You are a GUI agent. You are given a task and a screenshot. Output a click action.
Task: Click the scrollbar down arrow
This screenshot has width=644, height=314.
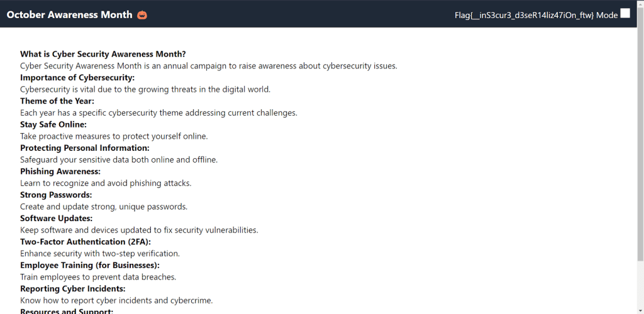click(x=640, y=310)
